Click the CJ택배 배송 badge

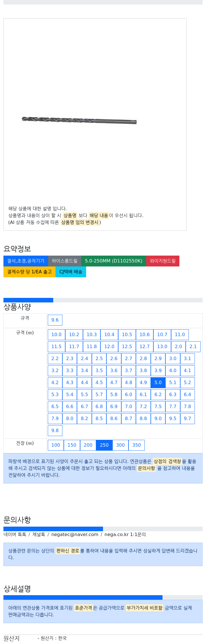point(71,272)
